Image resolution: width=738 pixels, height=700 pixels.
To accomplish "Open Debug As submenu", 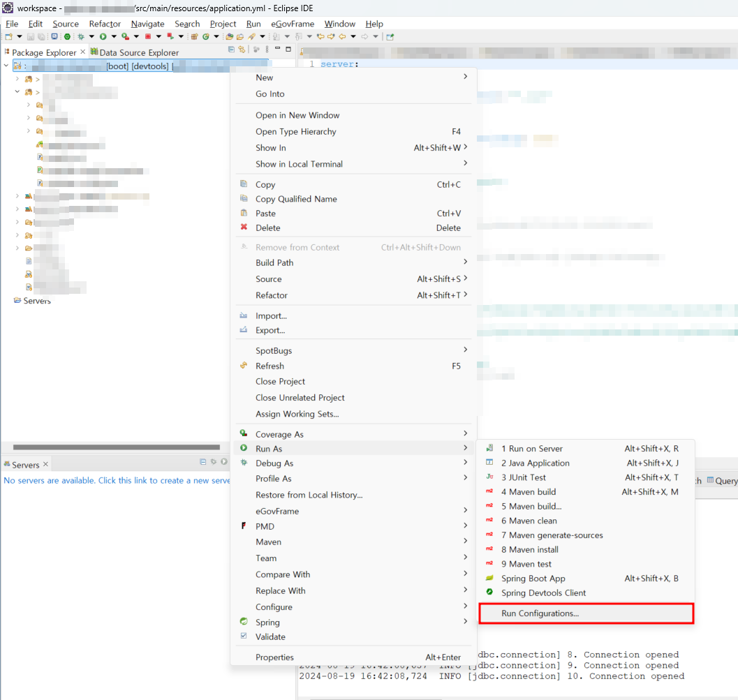I will (353, 463).
